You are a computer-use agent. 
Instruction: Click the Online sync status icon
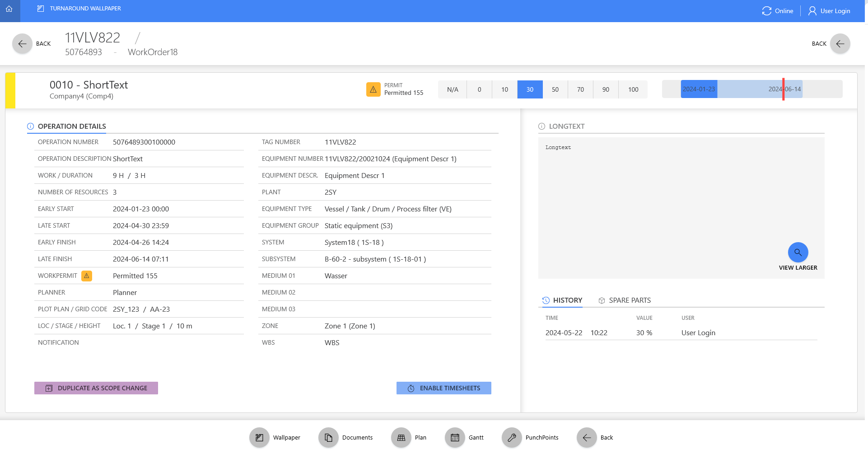click(x=766, y=11)
